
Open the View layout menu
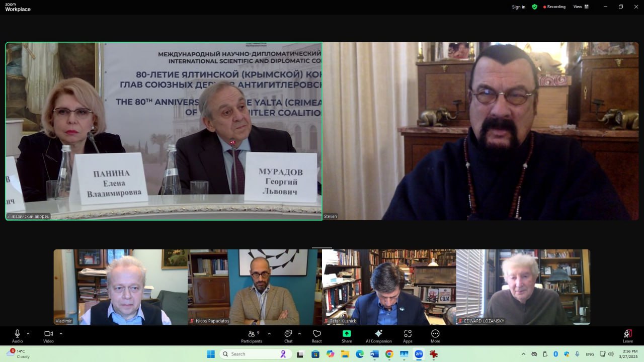coord(581,7)
